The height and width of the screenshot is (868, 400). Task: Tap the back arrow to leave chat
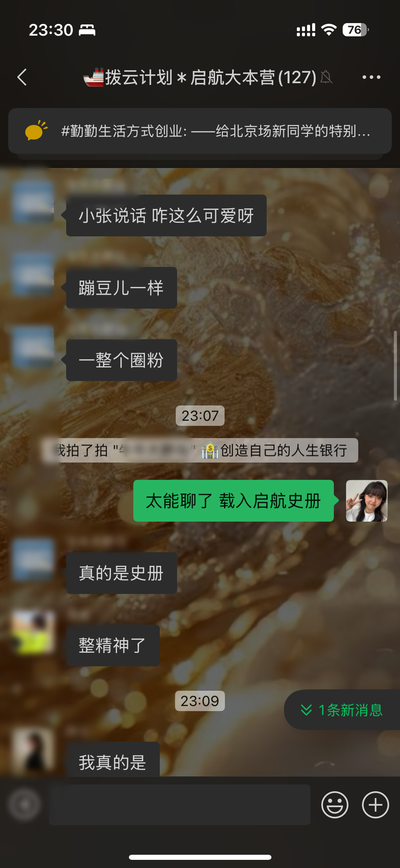(22, 77)
